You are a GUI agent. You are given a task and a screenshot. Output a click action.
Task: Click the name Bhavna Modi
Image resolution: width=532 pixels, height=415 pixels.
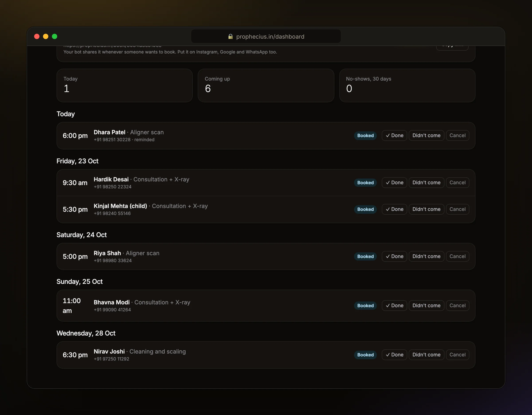111,302
